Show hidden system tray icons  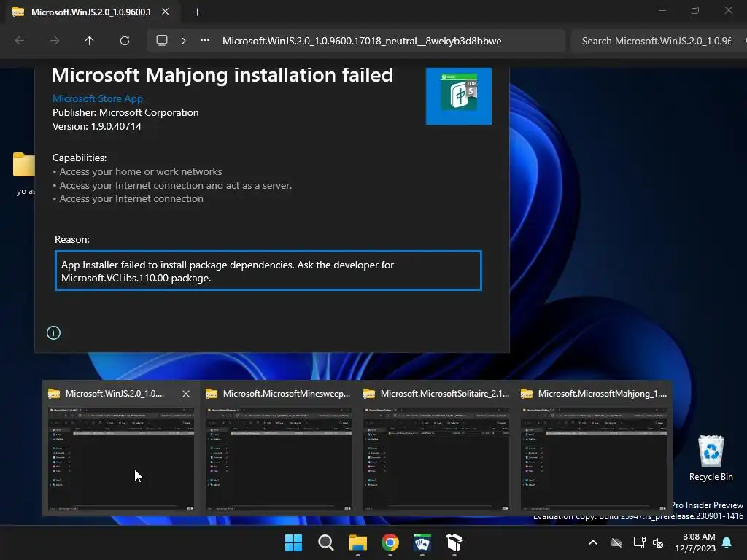(593, 542)
